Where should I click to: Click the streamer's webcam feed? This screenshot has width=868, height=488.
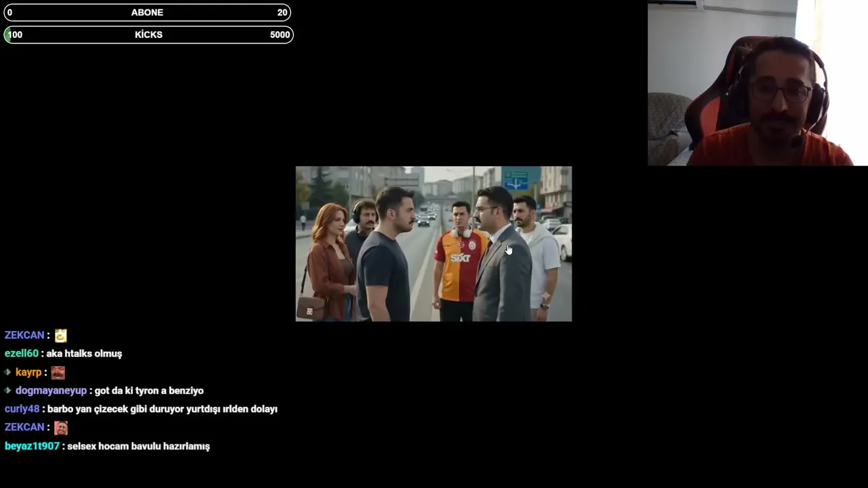[x=757, y=83]
